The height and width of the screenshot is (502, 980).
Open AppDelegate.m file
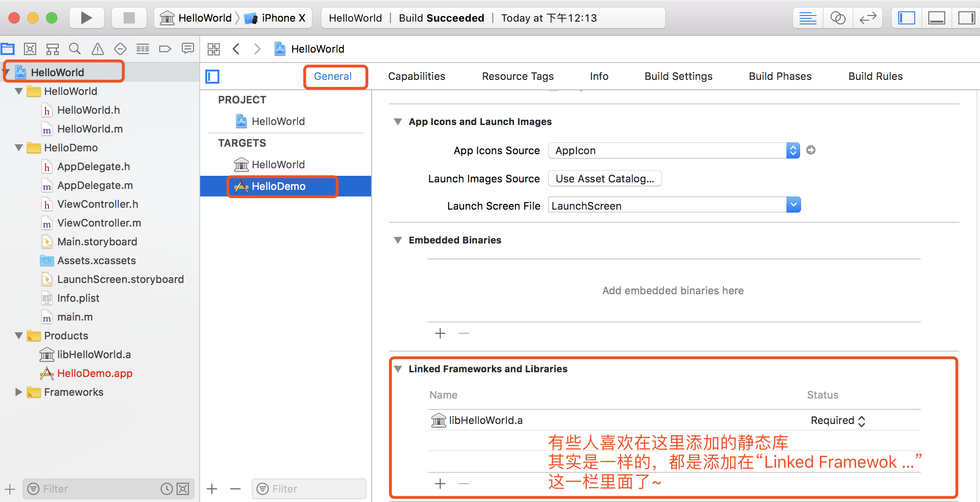pyautogui.click(x=95, y=185)
